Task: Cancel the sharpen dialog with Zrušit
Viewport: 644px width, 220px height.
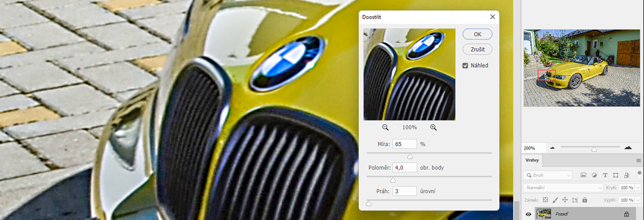Action: (x=477, y=49)
